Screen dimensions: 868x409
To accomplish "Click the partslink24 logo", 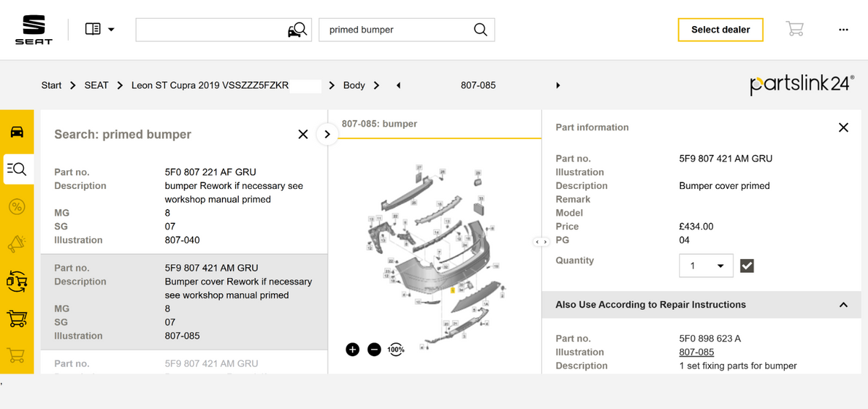I will click(x=801, y=84).
